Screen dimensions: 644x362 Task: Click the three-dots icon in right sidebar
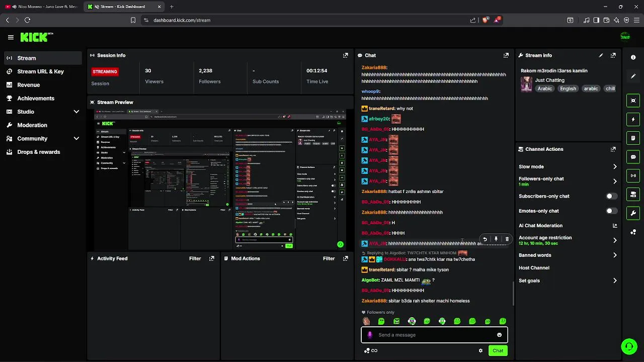(x=633, y=232)
